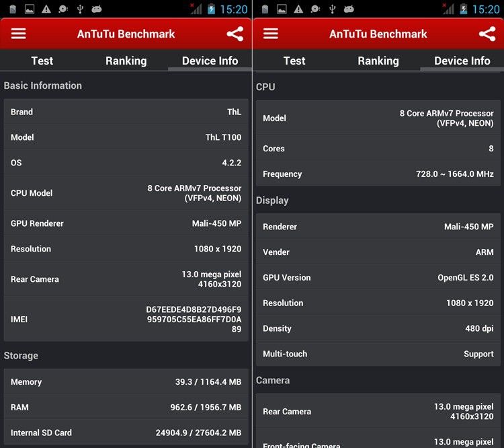Switch to Ranking tab, left screen

tap(126, 61)
